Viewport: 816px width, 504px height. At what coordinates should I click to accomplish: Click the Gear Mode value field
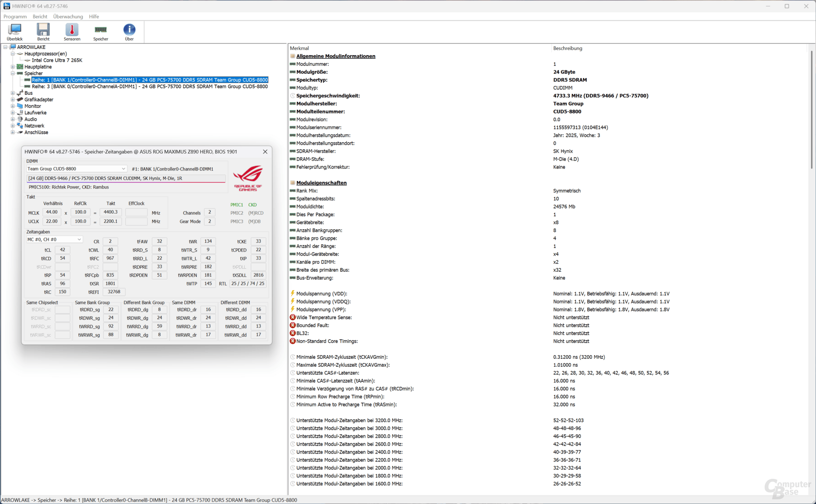[209, 221]
